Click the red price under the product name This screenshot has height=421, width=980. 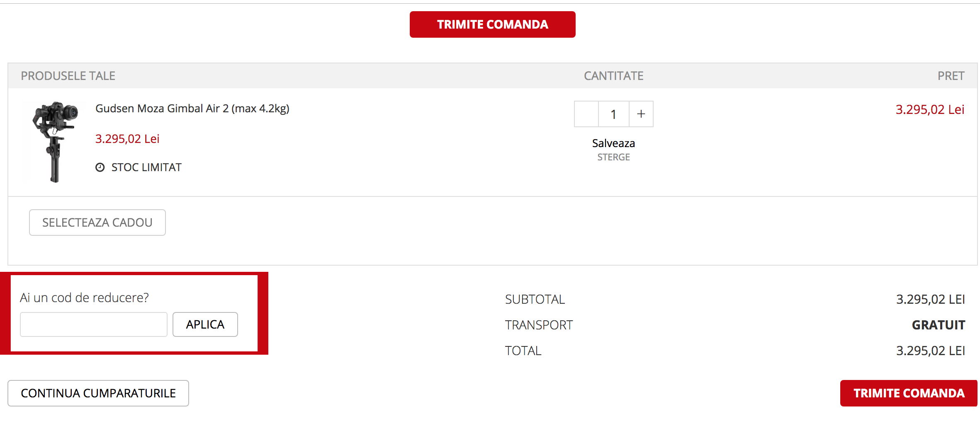tap(127, 139)
